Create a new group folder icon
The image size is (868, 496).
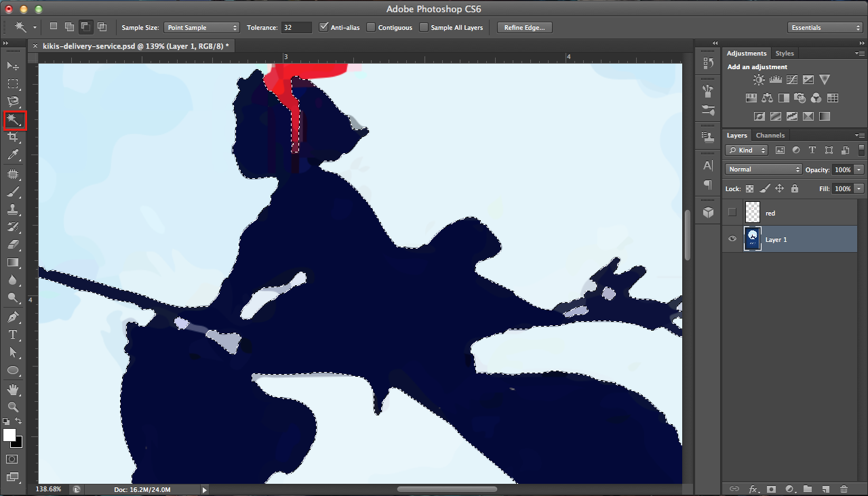point(807,489)
